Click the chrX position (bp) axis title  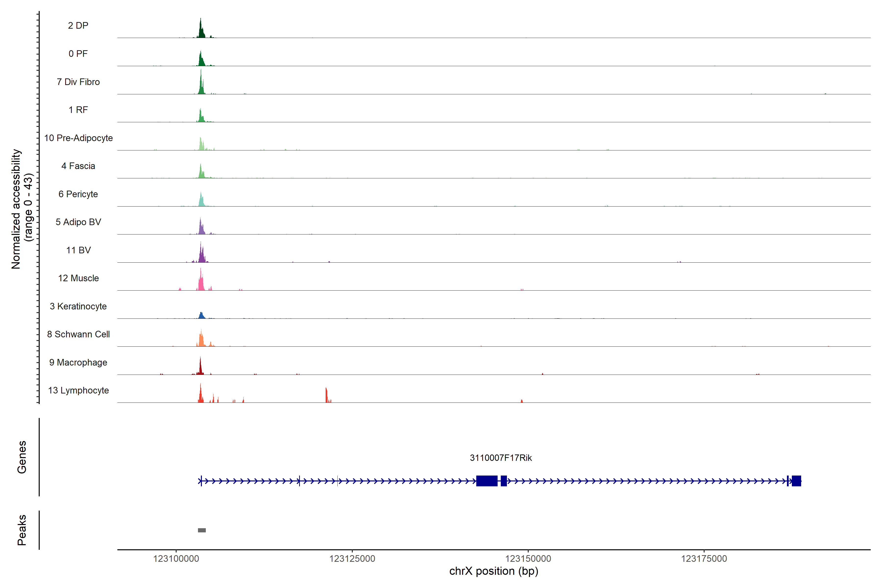(493, 571)
